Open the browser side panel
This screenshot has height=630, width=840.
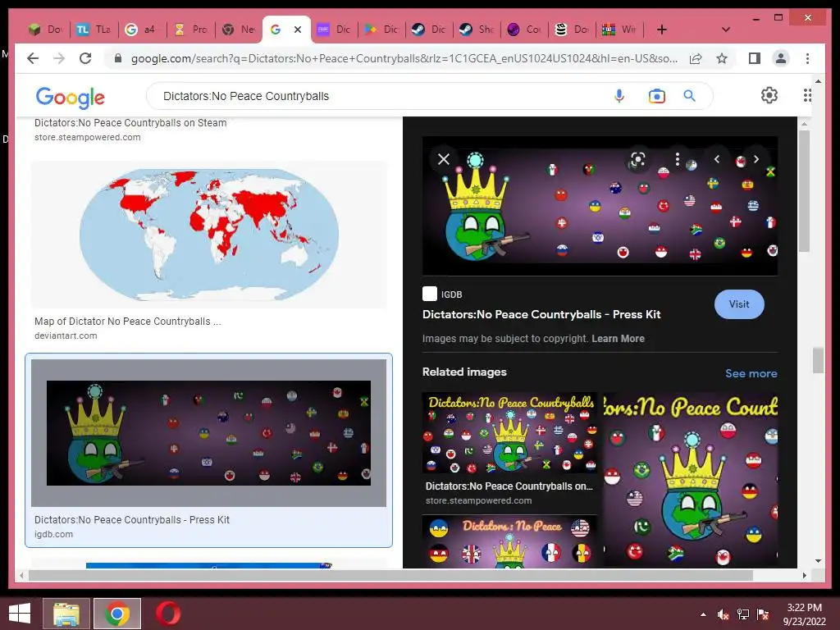755,58
